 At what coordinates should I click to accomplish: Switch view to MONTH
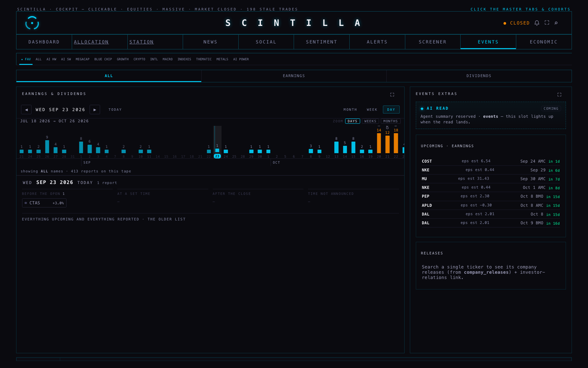pyautogui.click(x=350, y=110)
